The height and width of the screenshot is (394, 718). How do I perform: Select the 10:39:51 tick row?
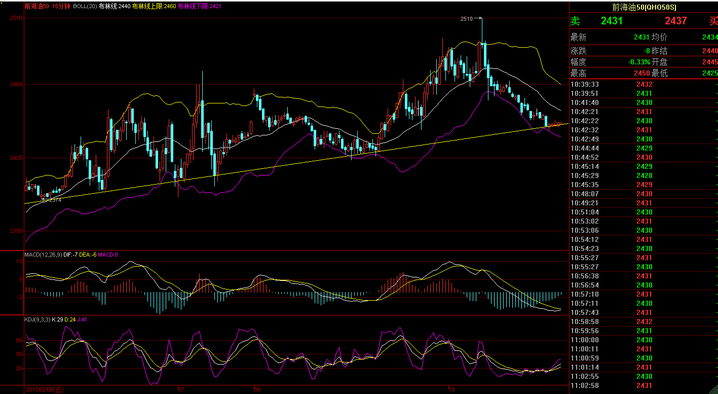643,93
